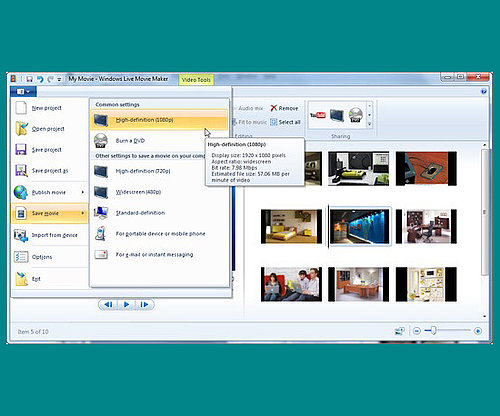This screenshot has height=416, width=500.
Task: Switch to the Video Tools tab
Action: click(x=196, y=80)
